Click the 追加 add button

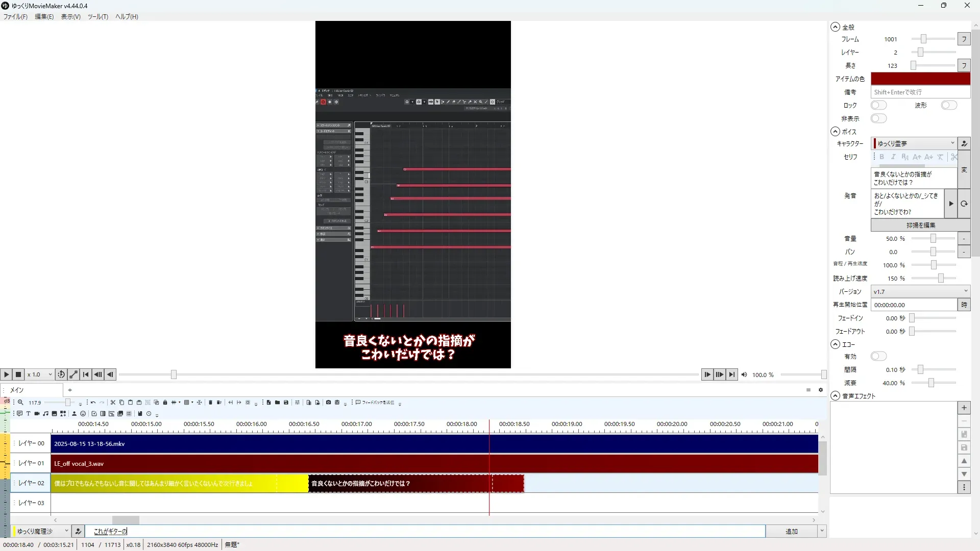pyautogui.click(x=791, y=531)
